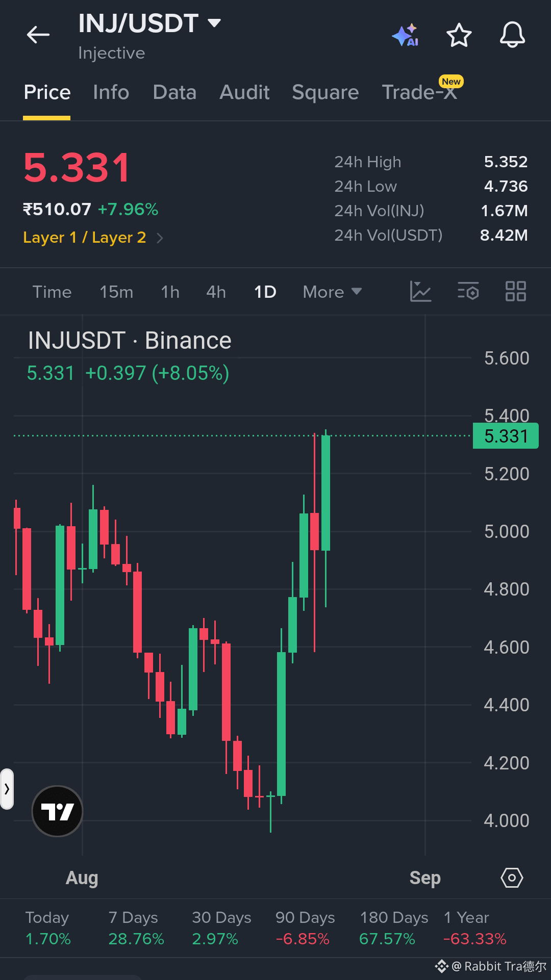Tap the TradingView logo badge
Screen dimensions: 551x980
57,811
